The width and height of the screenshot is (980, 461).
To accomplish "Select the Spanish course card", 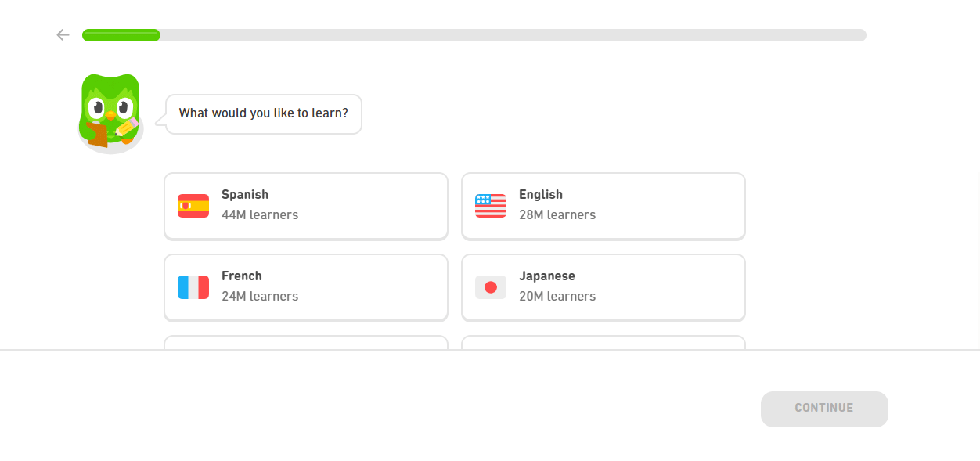I will click(305, 205).
